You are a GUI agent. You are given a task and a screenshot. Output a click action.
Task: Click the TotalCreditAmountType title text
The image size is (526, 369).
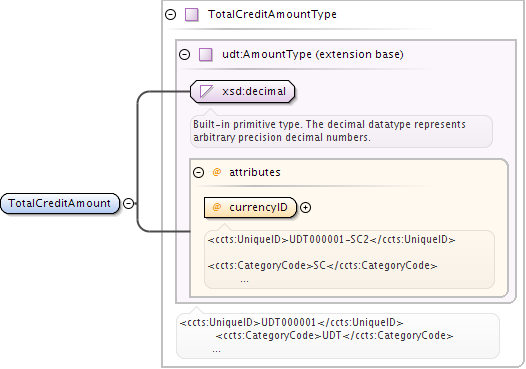(272, 14)
